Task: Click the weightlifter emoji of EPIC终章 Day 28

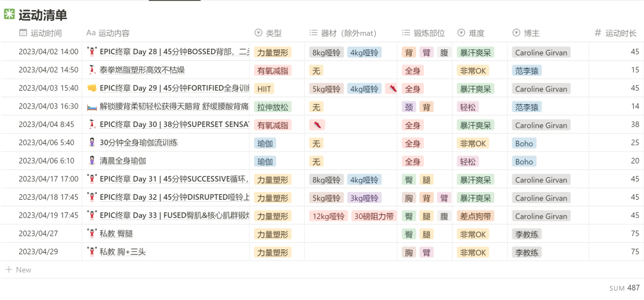Action: 92,52
